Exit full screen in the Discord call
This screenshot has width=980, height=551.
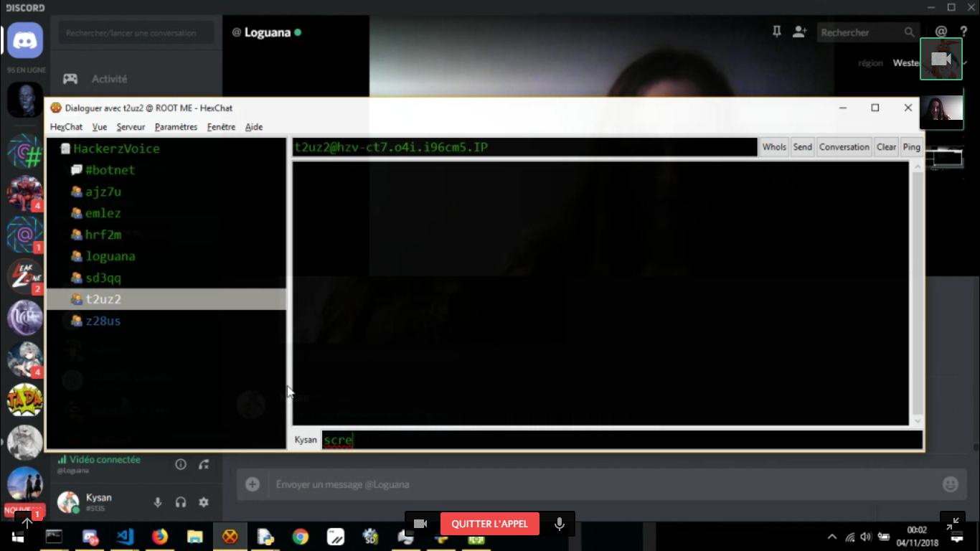tap(952, 524)
